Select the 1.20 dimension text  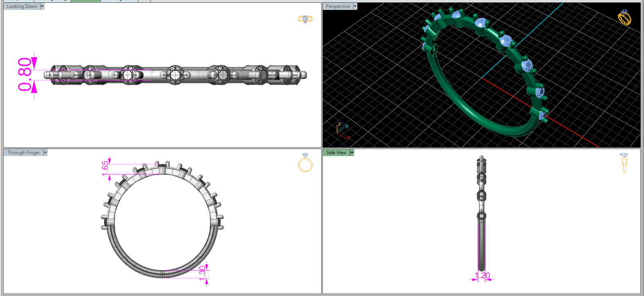(x=482, y=275)
